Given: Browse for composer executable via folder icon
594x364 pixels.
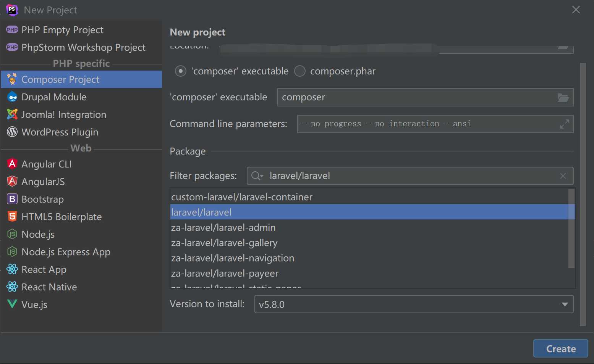Looking at the screenshot, I should click(563, 97).
